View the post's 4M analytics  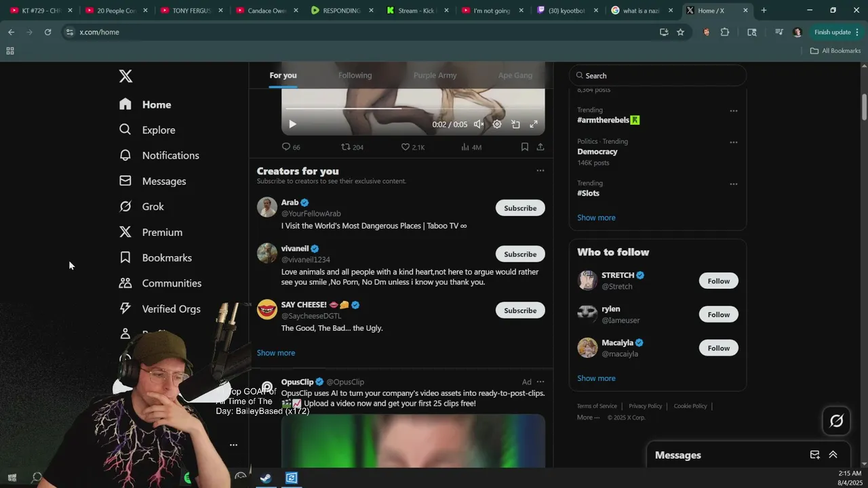pyautogui.click(x=471, y=146)
